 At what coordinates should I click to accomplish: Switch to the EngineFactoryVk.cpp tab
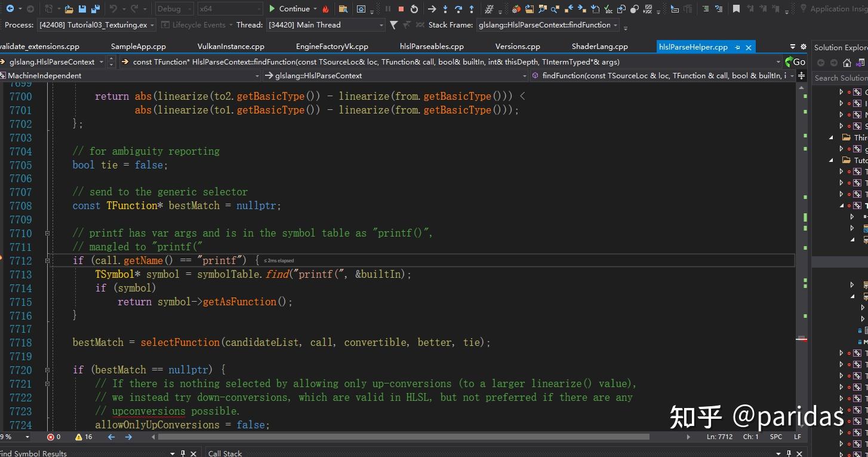point(332,47)
